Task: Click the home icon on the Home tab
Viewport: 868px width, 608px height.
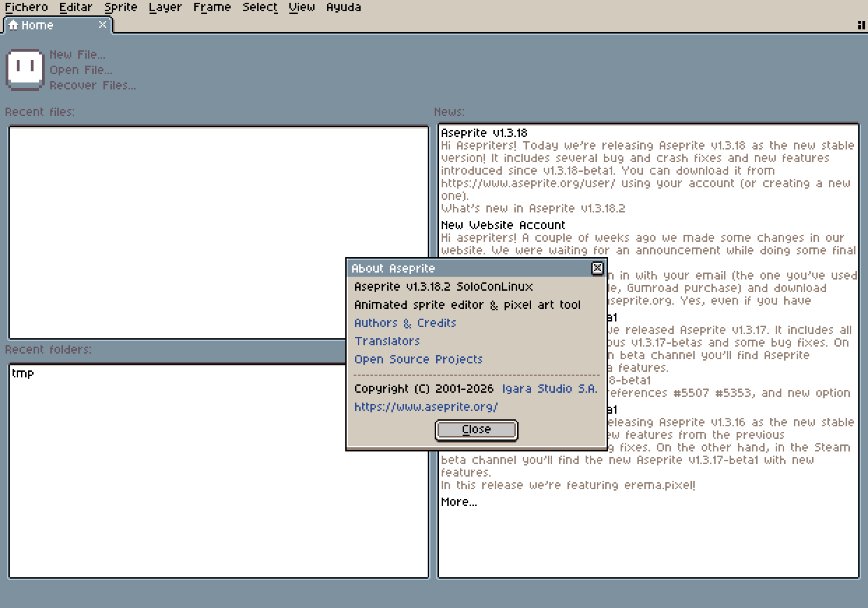Action: click(x=13, y=25)
